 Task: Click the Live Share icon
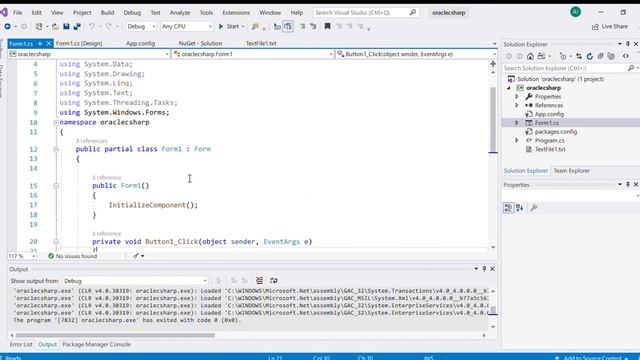tap(595, 27)
